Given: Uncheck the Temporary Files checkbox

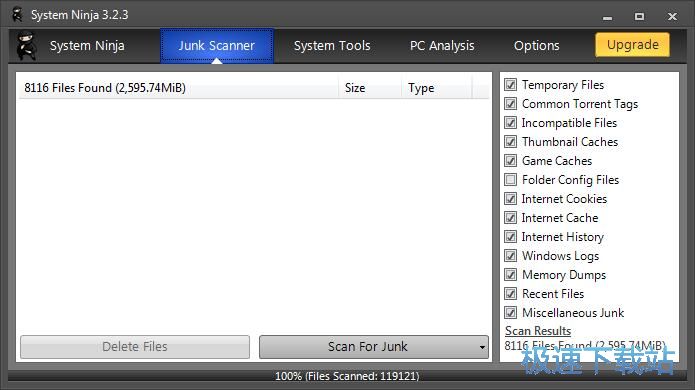Looking at the screenshot, I should (510, 85).
